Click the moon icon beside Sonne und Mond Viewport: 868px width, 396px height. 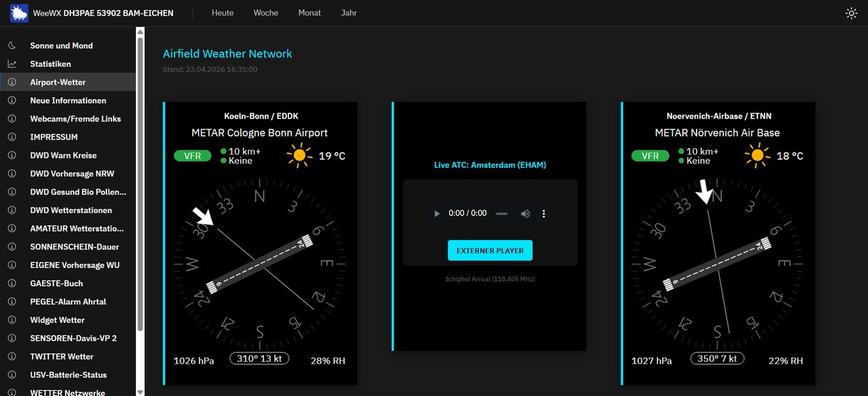click(12, 46)
